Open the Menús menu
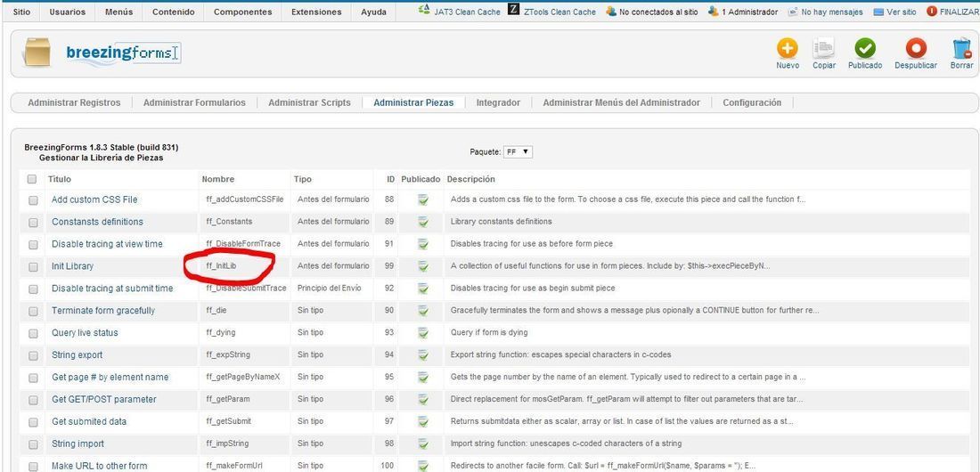The width and height of the screenshot is (980, 472). coord(118,12)
